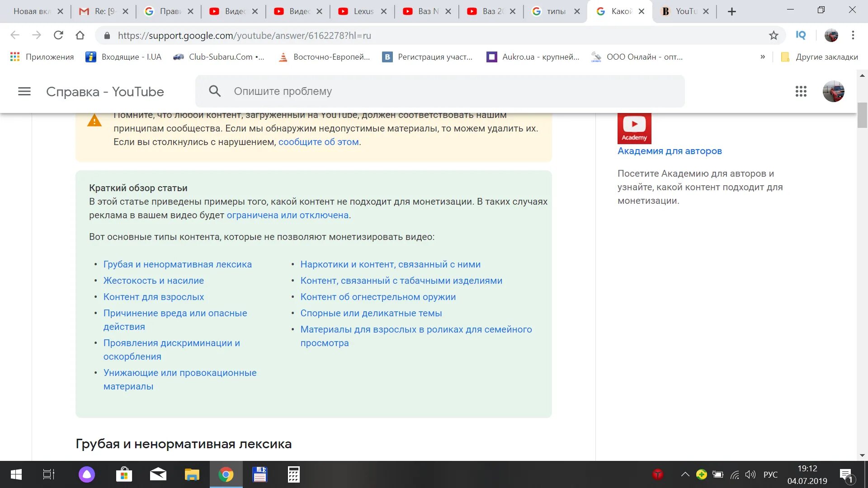The width and height of the screenshot is (868, 488).
Task: Open 'Причинение вреда или опасные действия'
Action: 175,320
